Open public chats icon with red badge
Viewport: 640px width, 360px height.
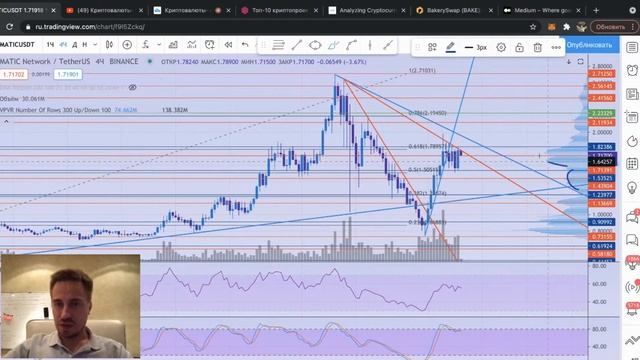tap(632, 216)
